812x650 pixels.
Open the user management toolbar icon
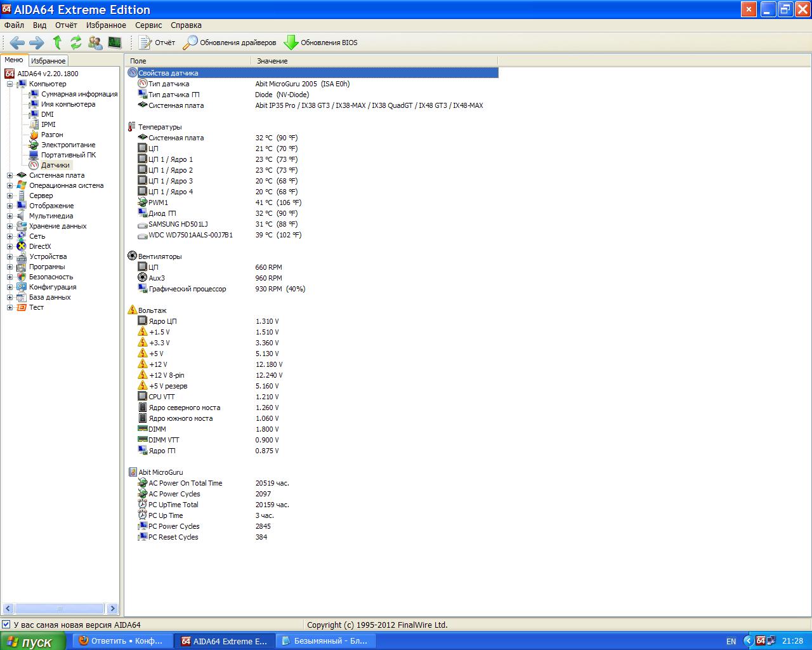[95, 43]
